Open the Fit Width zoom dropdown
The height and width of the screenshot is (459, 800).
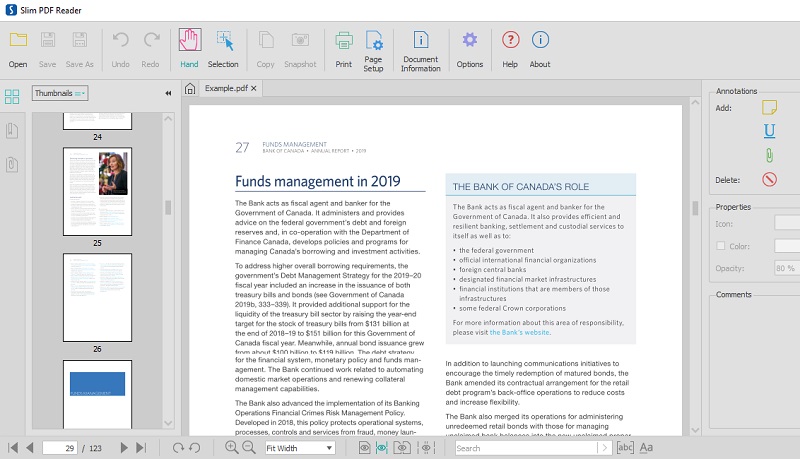point(300,448)
